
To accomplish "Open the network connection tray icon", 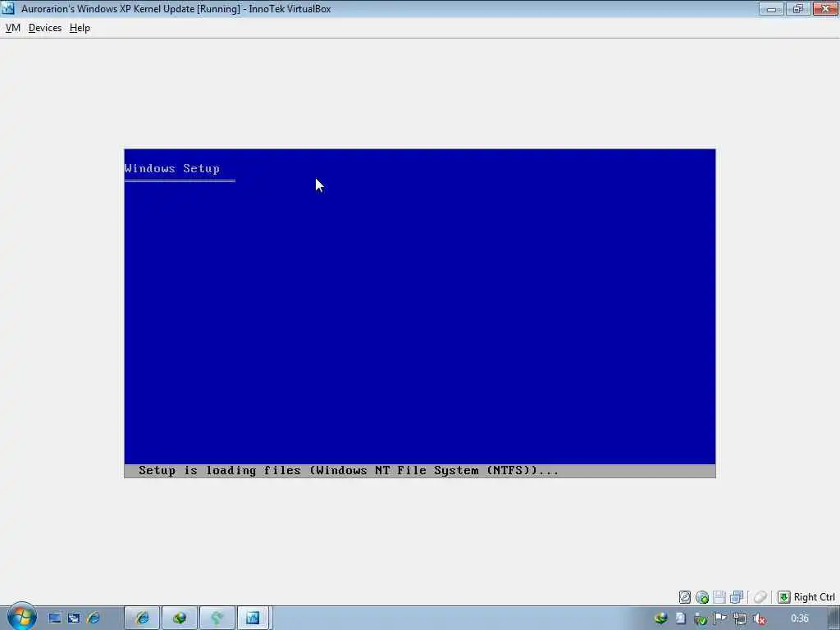I will pyautogui.click(x=740, y=619).
